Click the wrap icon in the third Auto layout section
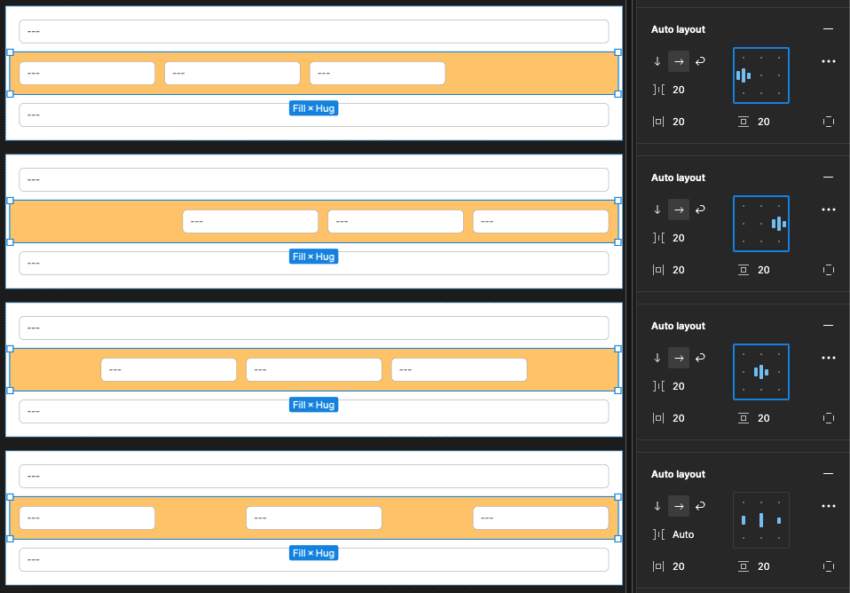The width and height of the screenshot is (850, 593). [x=699, y=357]
